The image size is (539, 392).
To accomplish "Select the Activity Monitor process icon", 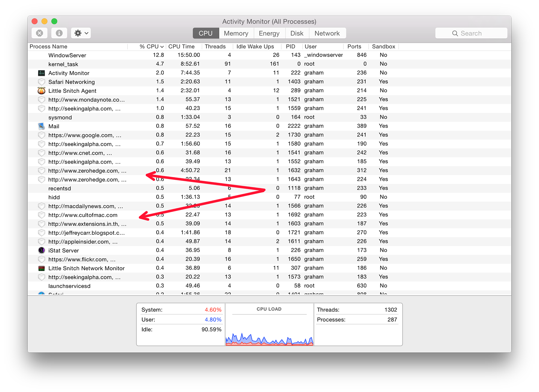I will pos(41,73).
